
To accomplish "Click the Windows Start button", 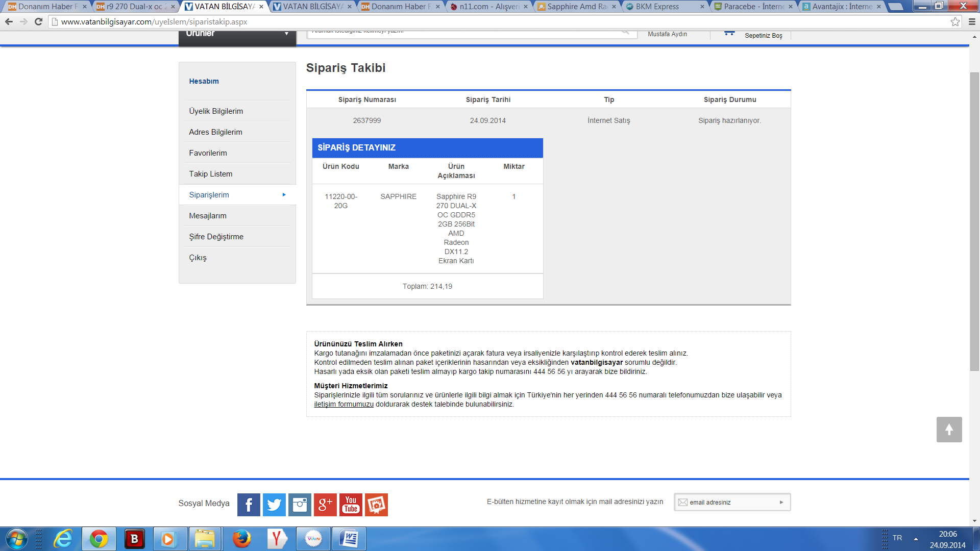I will (16, 539).
